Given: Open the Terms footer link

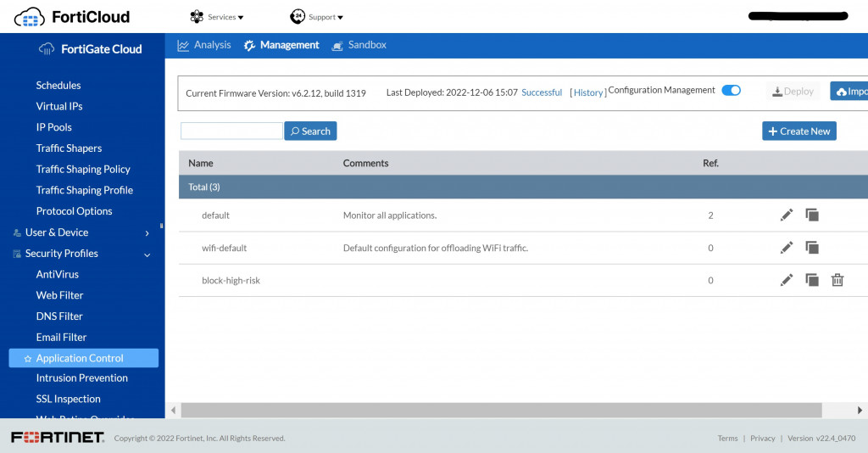Looking at the screenshot, I should click(727, 438).
